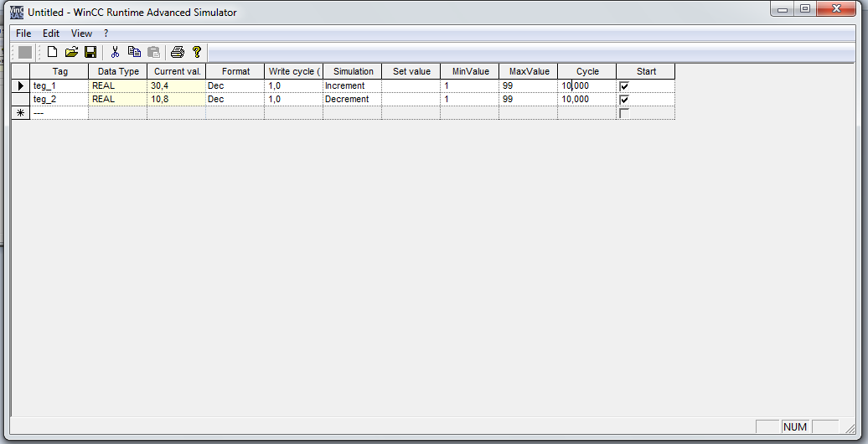The height and width of the screenshot is (444, 868).
Task: Click the Dec format cell for teg_2
Action: click(x=235, y=99)
